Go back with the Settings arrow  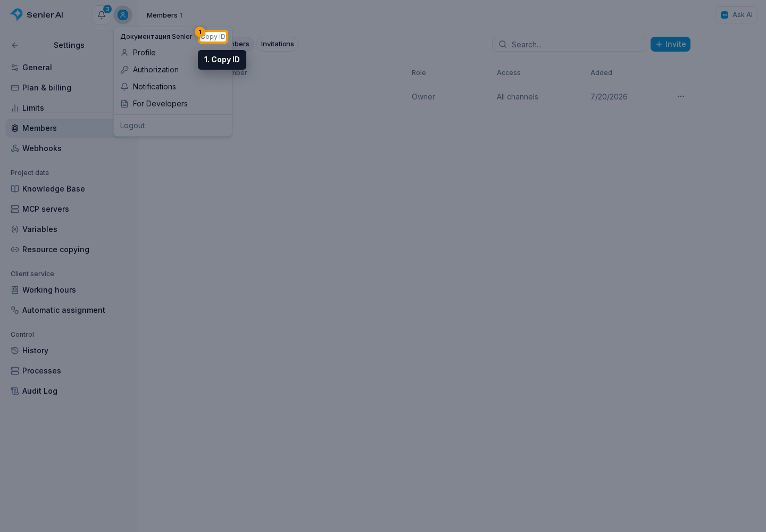tap(15, 45)
